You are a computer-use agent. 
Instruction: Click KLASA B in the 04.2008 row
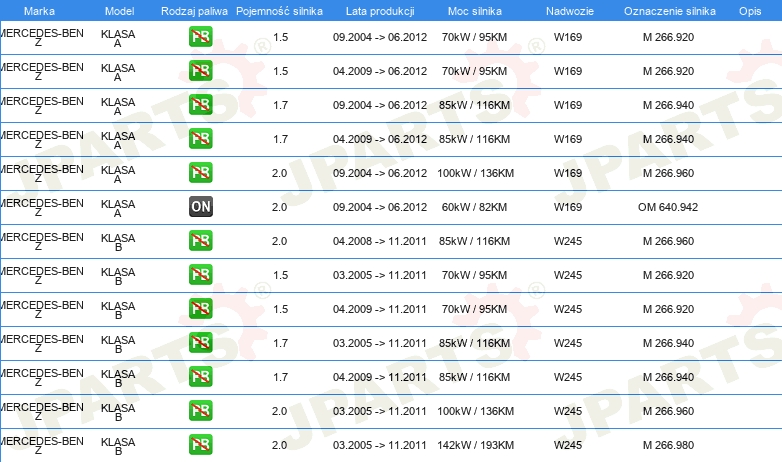point(118,242)
